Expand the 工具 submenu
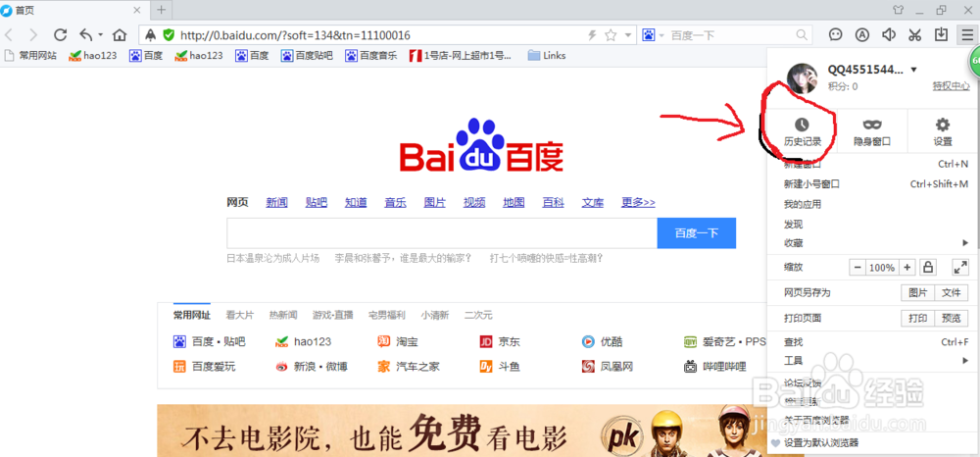Viewport: 980px width, 457px height. click(967, 361)
